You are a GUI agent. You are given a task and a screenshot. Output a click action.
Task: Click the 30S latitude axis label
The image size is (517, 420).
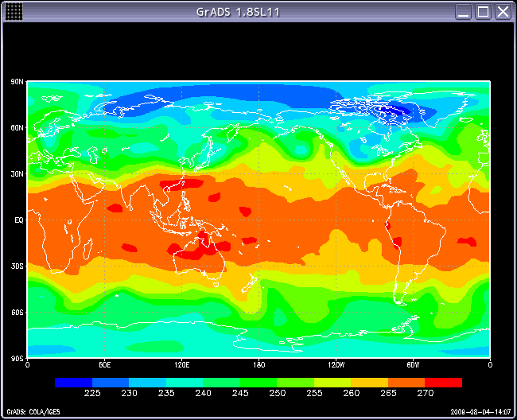16,266
